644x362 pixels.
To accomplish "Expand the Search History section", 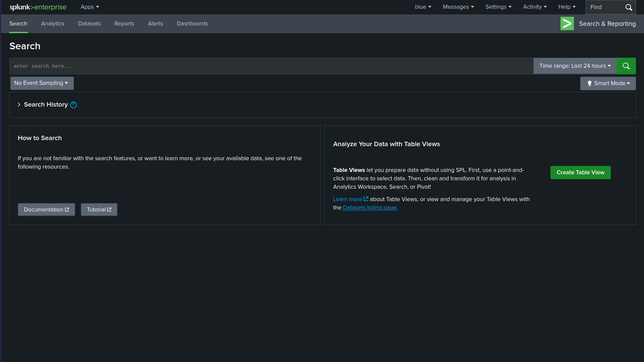I will (x=19, y=105).
